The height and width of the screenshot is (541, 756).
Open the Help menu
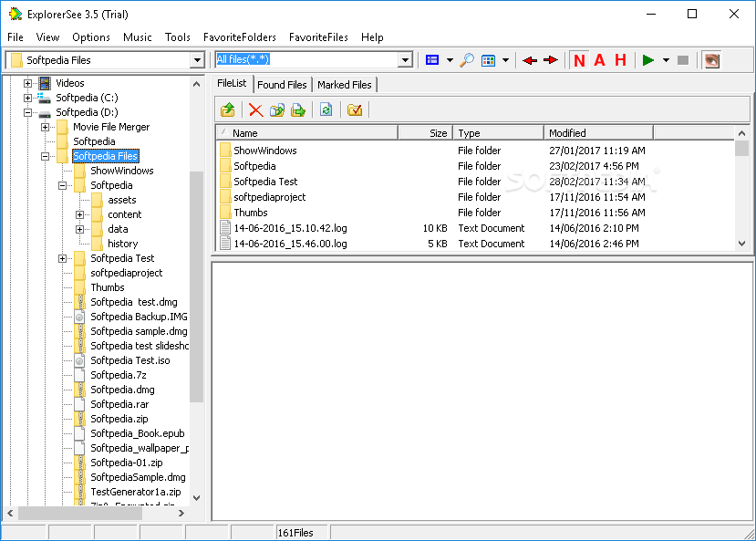click(x=372, y=37)
